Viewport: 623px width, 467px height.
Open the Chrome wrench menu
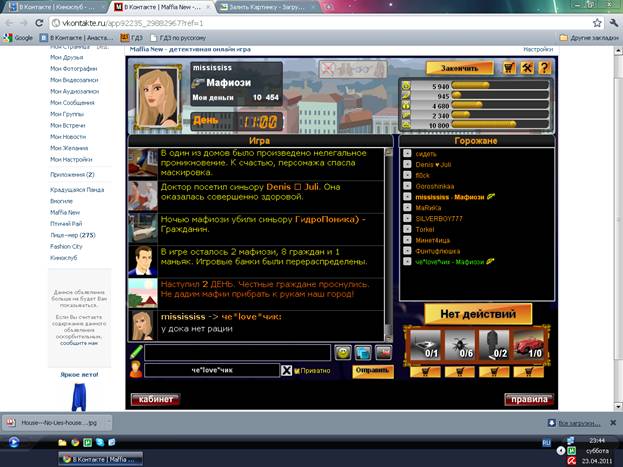tap(614, 23)
